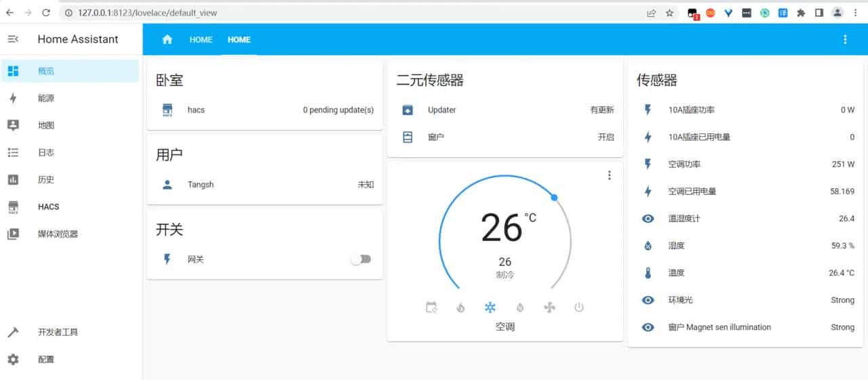Open the thermostat card three-dot menu
The height and width of the screenshot is (380, 868).
point(609,175)
